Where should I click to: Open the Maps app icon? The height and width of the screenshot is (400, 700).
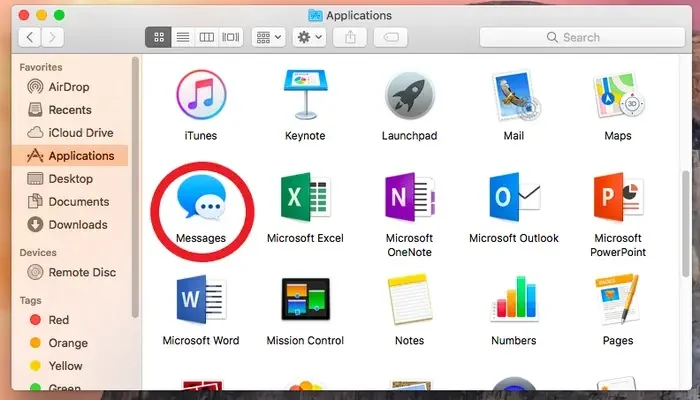[x=618, y=95]
